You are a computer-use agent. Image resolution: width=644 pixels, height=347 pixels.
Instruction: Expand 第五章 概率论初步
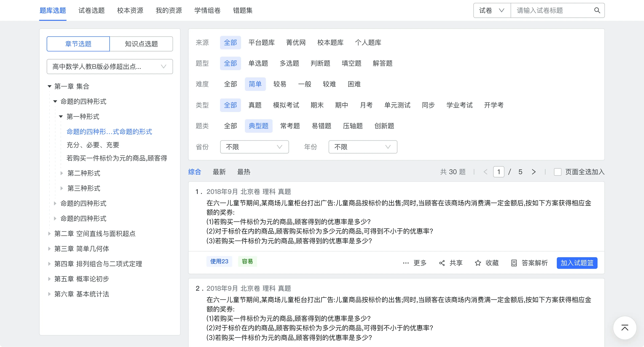(x=49, y=279)
